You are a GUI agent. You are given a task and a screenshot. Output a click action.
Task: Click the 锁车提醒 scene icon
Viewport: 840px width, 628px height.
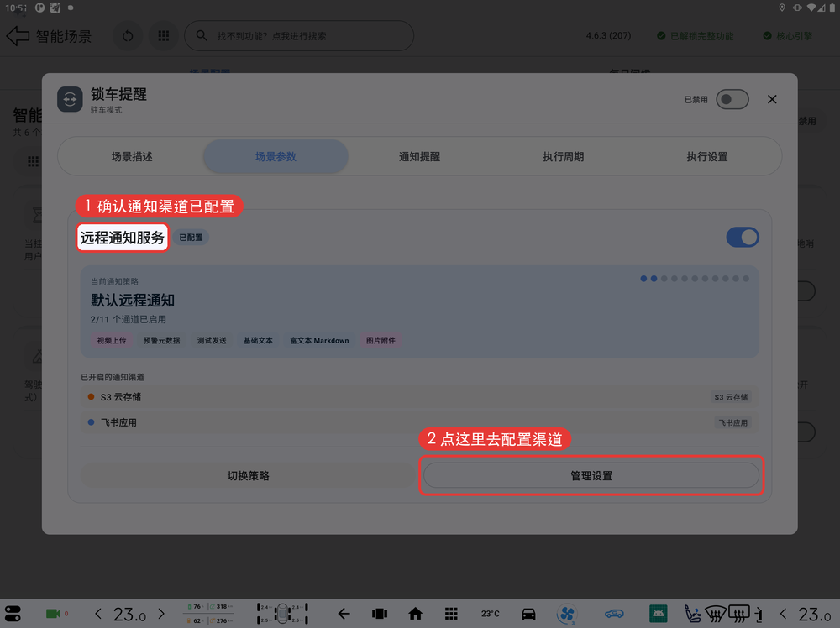(71, 99)
